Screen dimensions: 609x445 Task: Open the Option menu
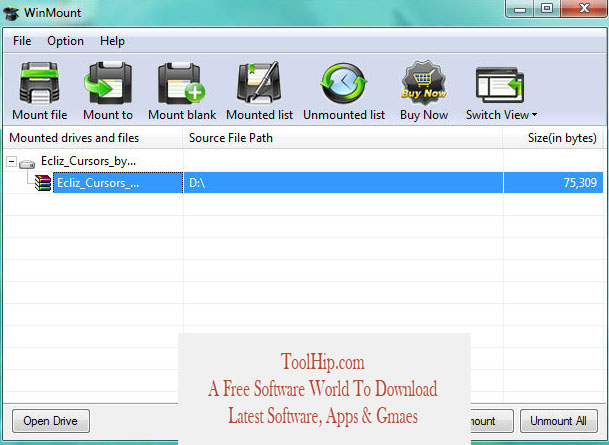pos(65,41)
